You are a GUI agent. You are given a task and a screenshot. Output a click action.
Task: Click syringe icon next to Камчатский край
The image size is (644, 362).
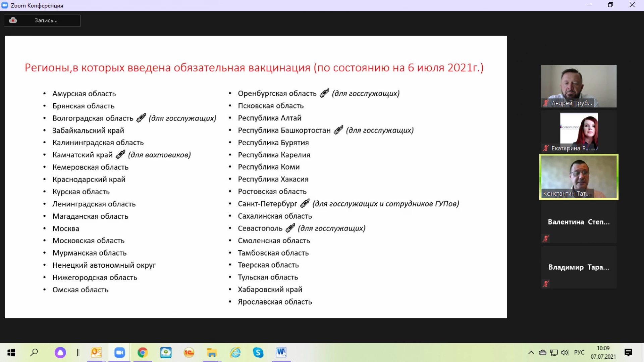click(120, 154)
